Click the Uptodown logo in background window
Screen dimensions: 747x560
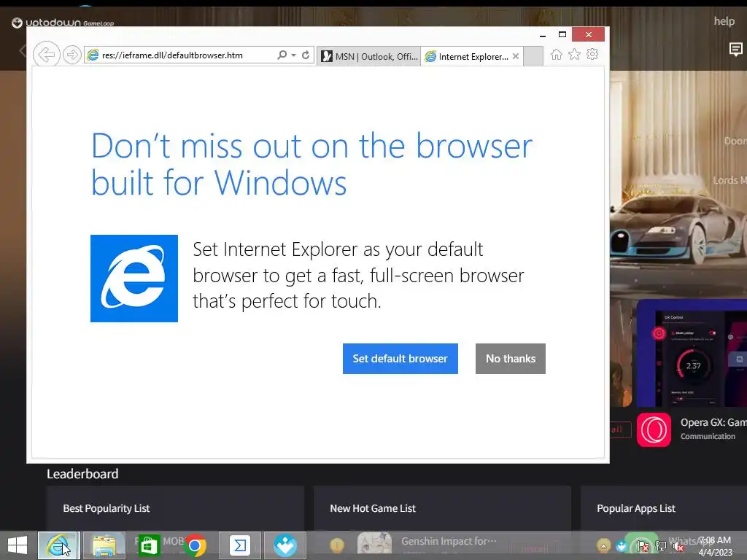pyautogui.click(x=62, y=23)
